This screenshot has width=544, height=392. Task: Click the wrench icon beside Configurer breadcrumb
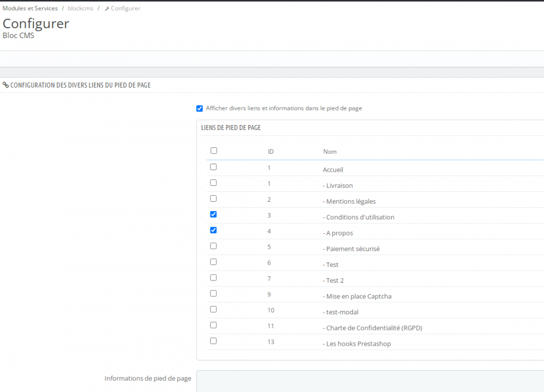click(107, 9)
